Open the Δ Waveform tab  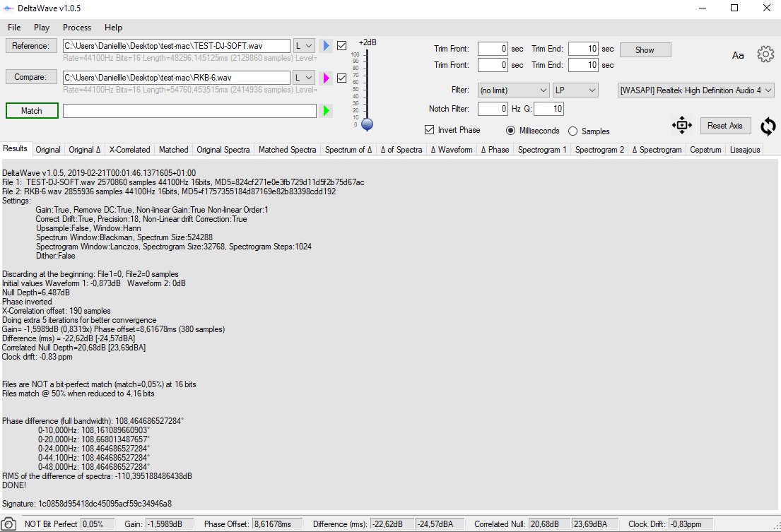452,149
